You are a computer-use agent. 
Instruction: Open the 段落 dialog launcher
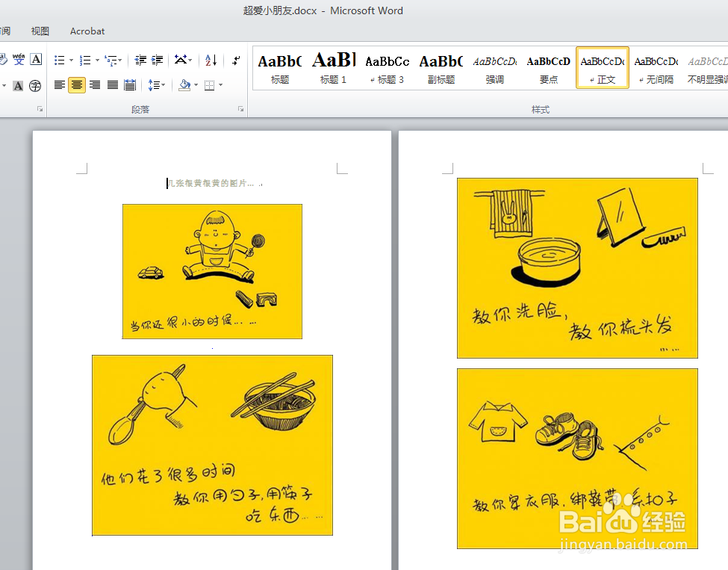[x=240, y=109]
